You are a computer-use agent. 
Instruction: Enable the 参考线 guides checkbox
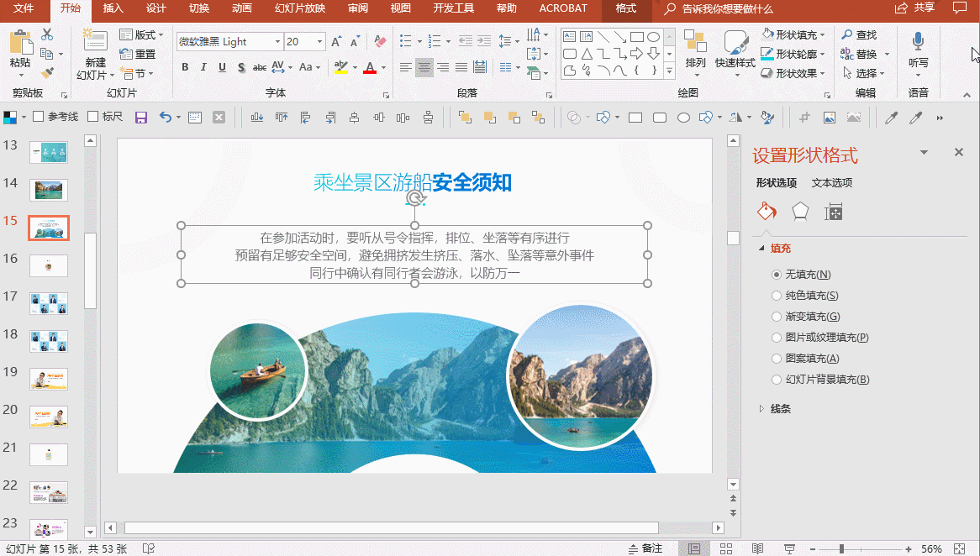pyautogui.click(x=38, y=116)
